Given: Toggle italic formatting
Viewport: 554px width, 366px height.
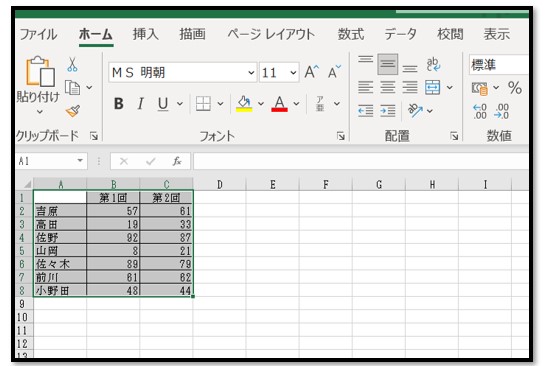Looking at the screenshot, I should [x=141, y=104].
